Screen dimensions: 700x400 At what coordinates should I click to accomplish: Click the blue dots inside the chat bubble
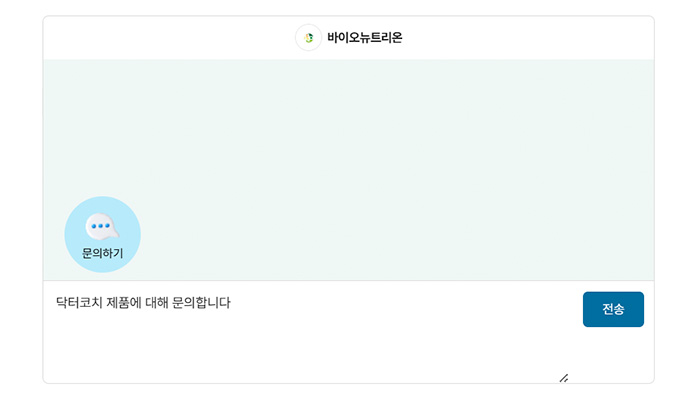pyautogui.click(x=100, y=226)
